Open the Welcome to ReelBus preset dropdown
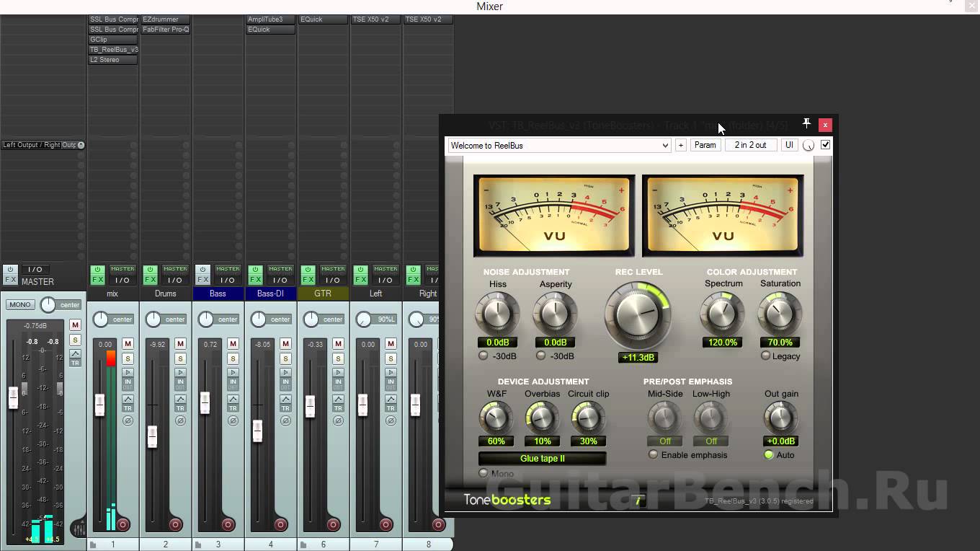The height and width of the screenshot is (551, 980). pos(559,145)
